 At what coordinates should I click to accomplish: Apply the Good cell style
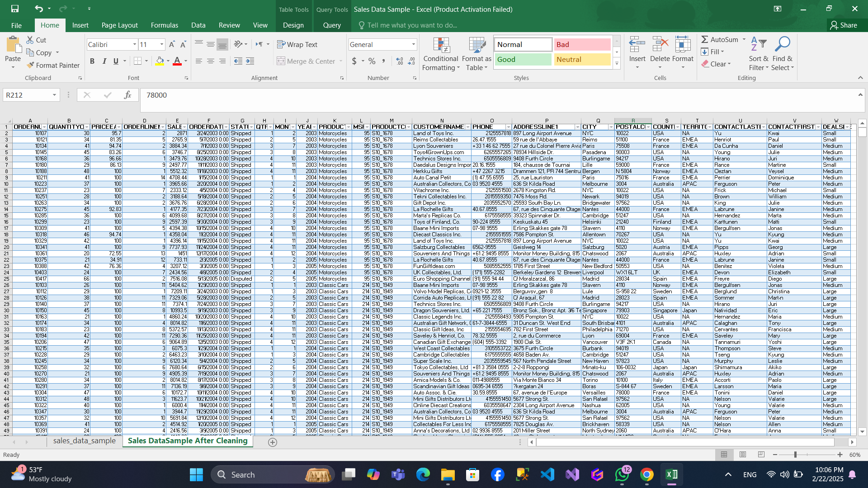523,59
